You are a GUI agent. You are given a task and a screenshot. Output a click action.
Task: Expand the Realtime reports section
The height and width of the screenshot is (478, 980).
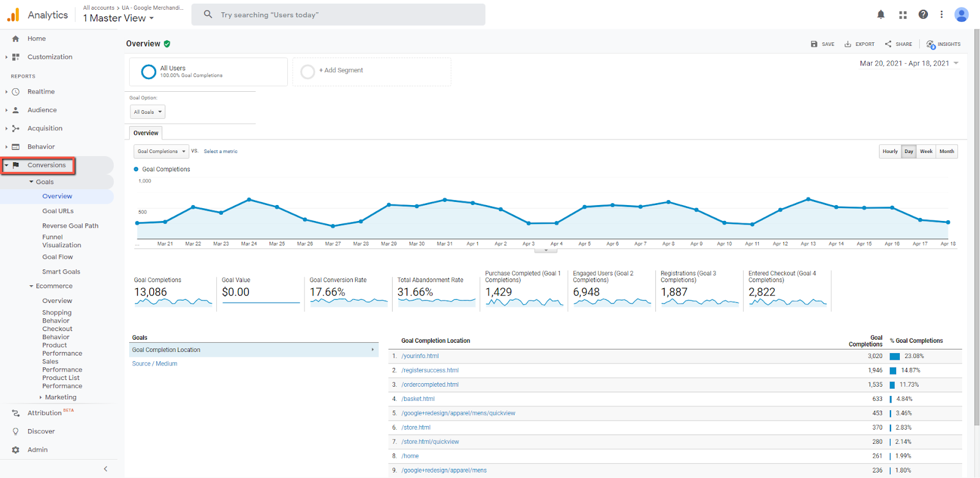click(x=6, y=92)
